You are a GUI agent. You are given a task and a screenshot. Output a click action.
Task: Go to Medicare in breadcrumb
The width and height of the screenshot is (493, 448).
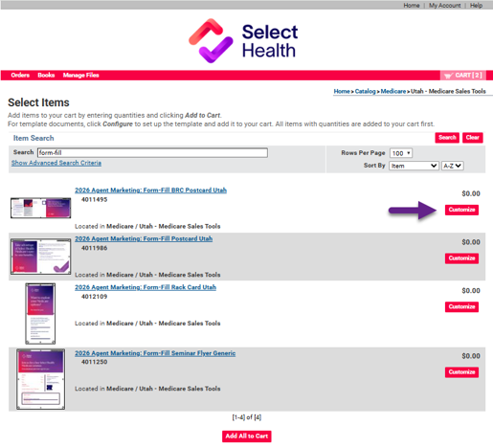click(393, 91)
